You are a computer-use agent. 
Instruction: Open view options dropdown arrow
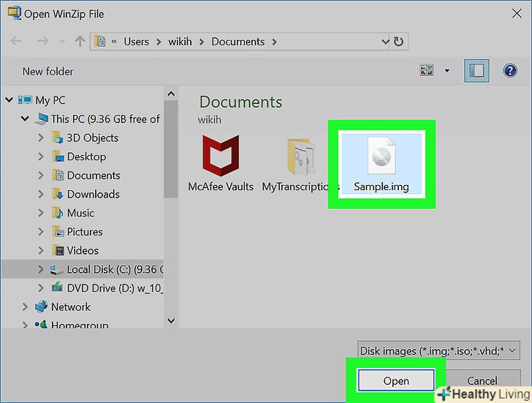point(446,71)
